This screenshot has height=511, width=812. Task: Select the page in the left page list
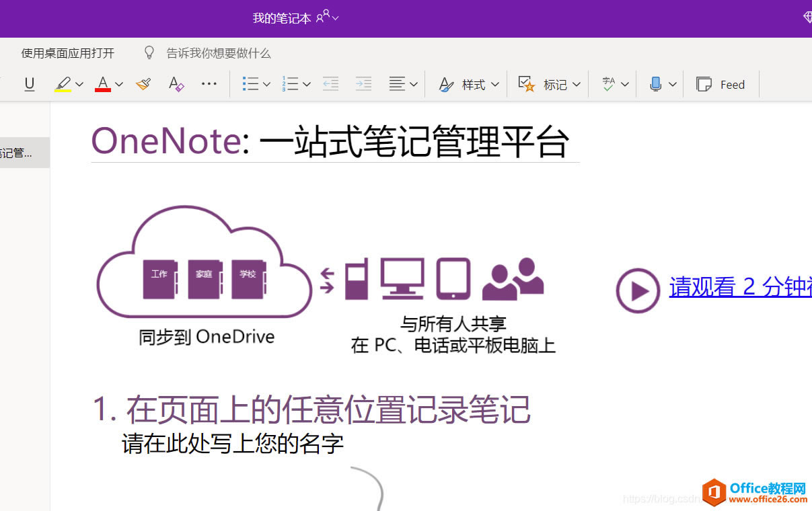point(24,153)
